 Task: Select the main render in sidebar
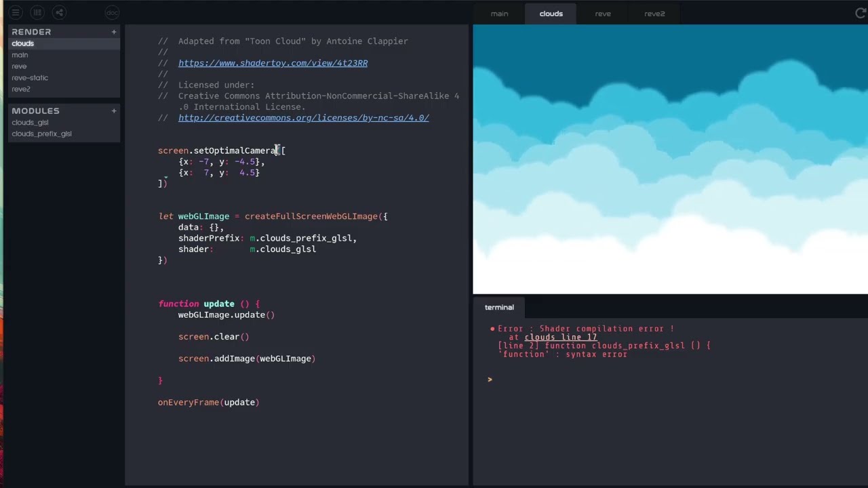click(64, 55)
